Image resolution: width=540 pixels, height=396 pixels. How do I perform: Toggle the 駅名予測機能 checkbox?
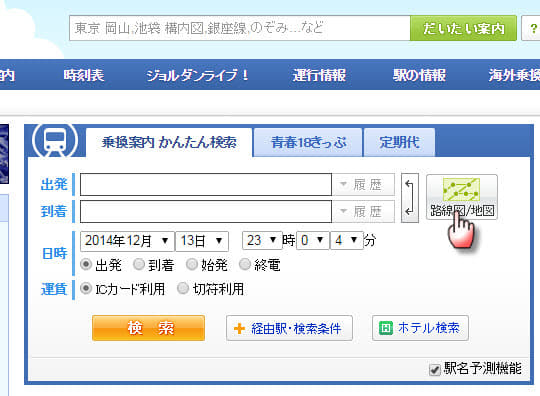pos(435,370)
